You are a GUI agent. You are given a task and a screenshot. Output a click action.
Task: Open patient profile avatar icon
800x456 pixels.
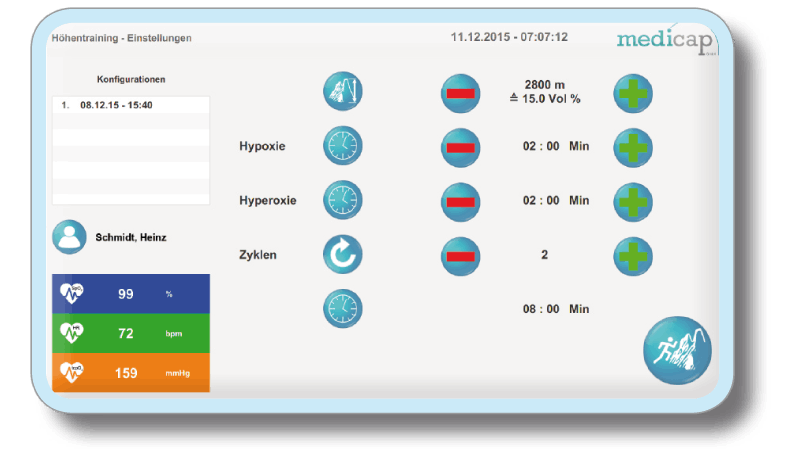[70, 237]
